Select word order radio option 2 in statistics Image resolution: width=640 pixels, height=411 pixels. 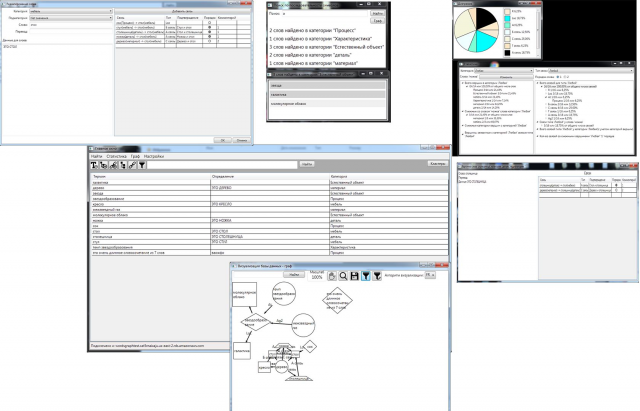(565, 77)
